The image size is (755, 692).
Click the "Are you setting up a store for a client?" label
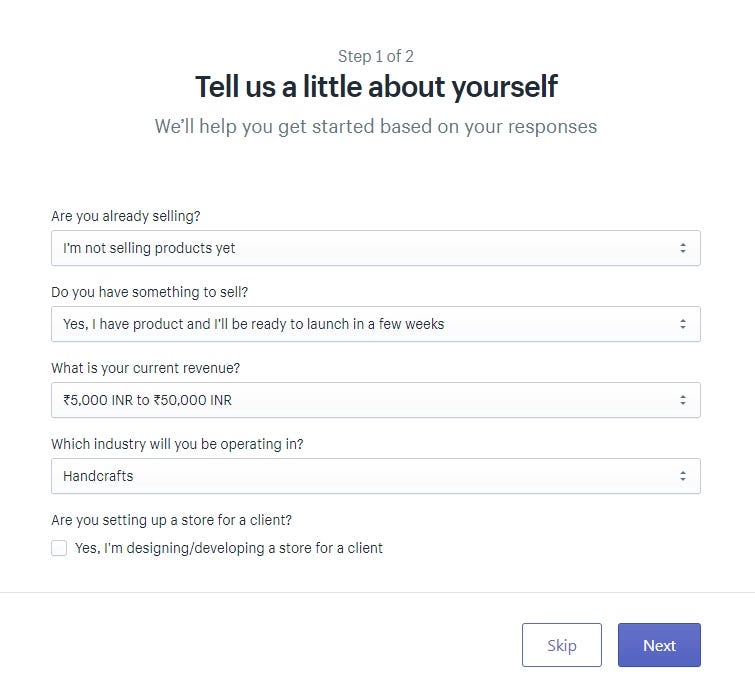[x=171, y=520]
